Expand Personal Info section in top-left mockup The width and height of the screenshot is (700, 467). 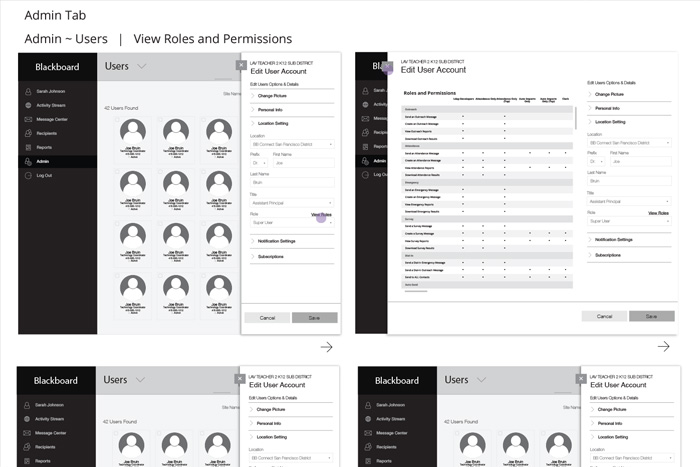[x=292, y=110]
